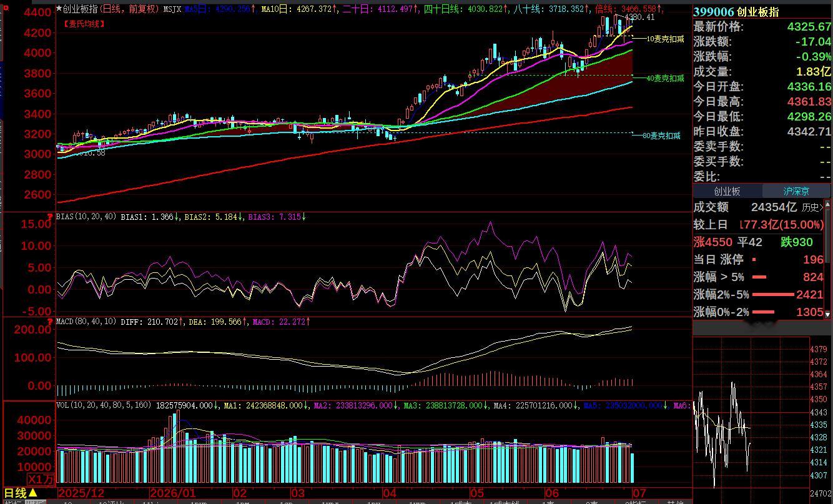Click the 涨幅2%-5% row
The image size is (833, 504).
tap(759, 294)
